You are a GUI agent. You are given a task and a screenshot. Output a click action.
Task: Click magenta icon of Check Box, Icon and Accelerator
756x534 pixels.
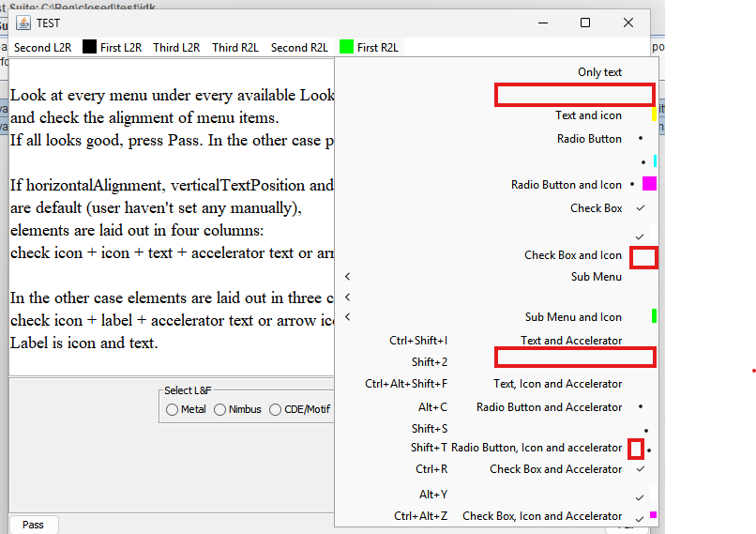click(653, 514)
